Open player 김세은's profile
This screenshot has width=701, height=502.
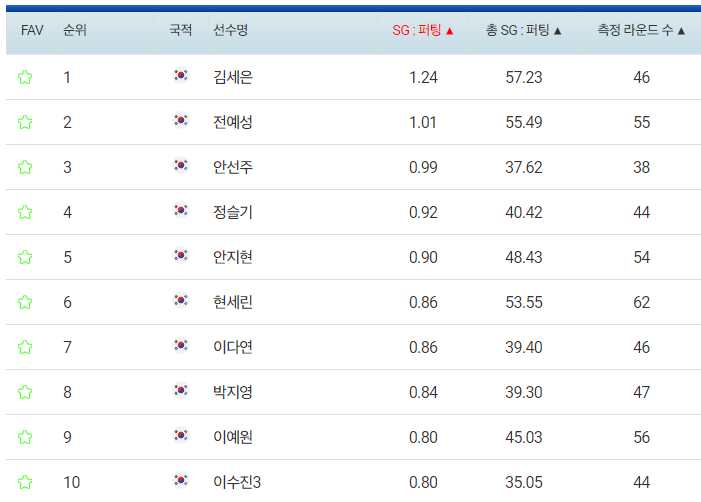(233, 77)
